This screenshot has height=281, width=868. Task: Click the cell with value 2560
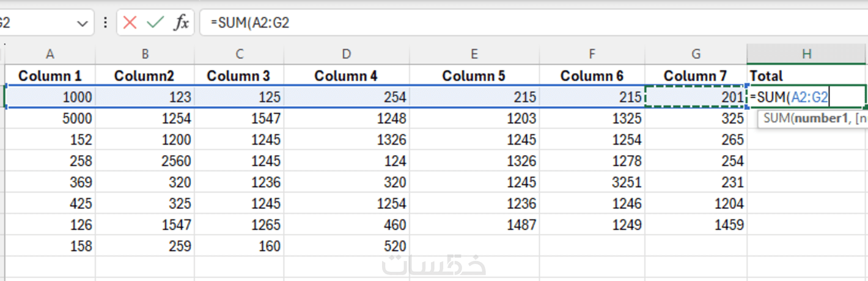coord(145,161)
